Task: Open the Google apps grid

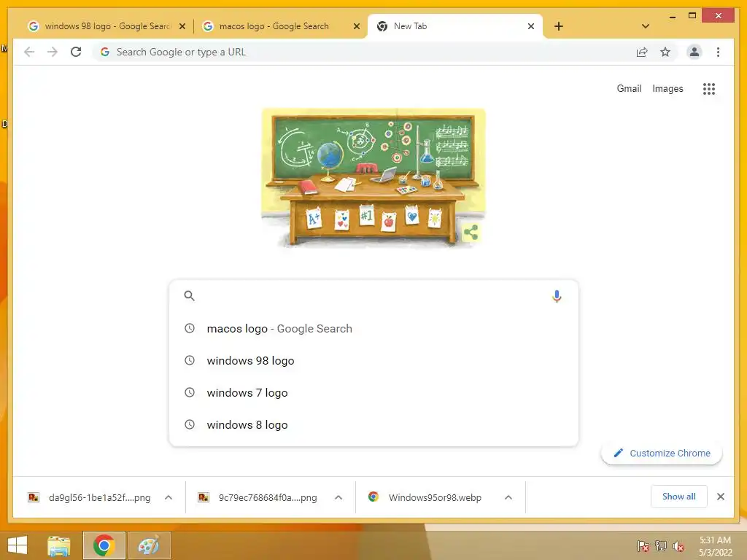Action: 709,88
